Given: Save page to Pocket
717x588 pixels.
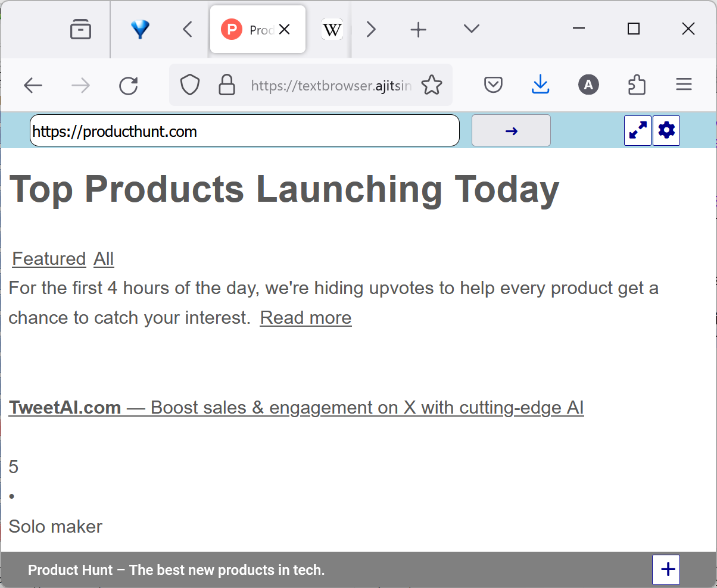Looking at the screenshot, I should 493,85.
